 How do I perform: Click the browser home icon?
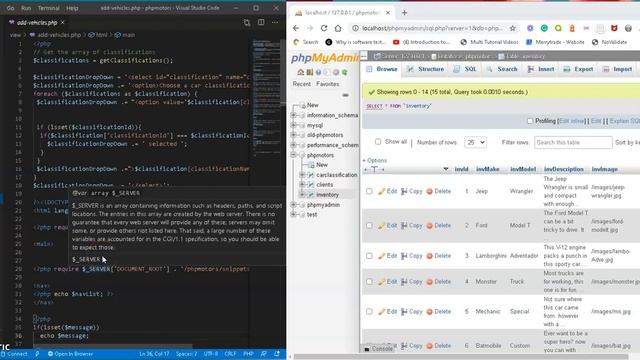[x=338, y=28]
